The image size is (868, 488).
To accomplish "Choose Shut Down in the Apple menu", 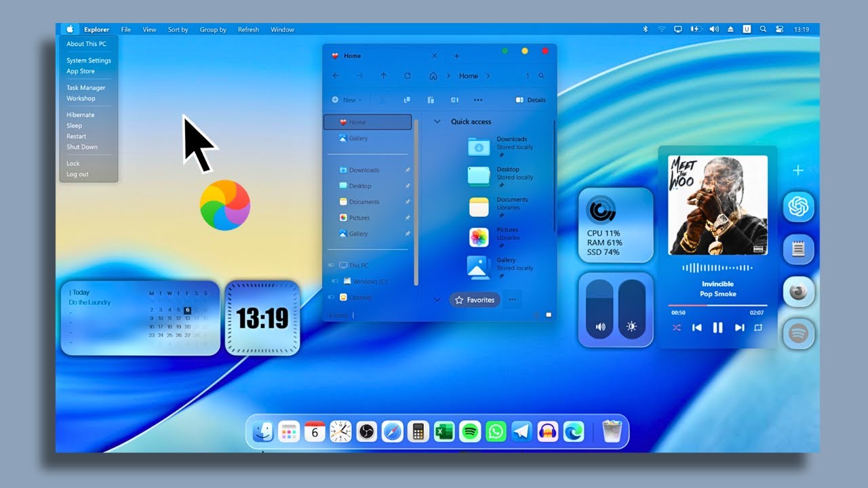I will 82,147.
